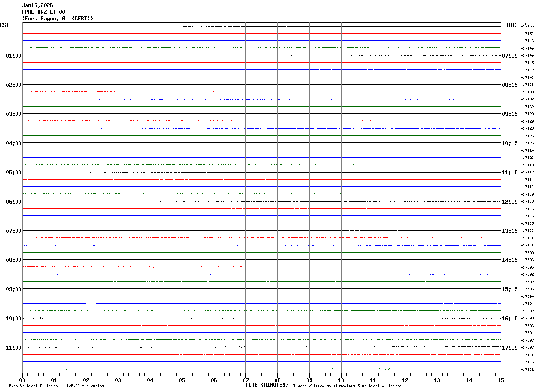
Task: Click the x-axis minute tick label 03
Action: [118, 380]
